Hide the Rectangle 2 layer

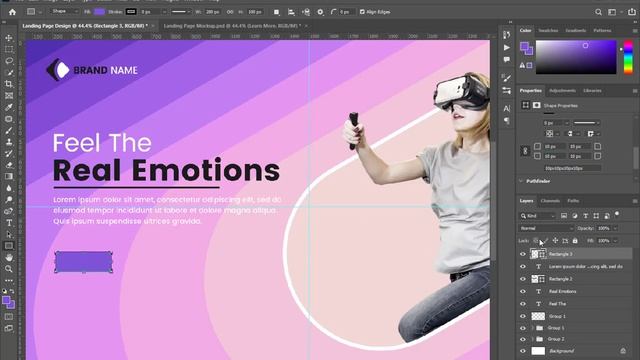click(523, 279)
